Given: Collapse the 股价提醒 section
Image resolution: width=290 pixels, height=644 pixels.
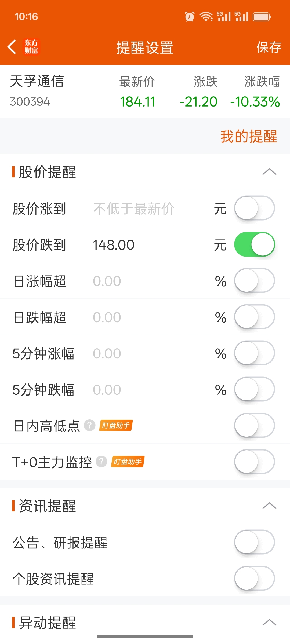Looking at the screenshot, I should [x=269, y=172].
